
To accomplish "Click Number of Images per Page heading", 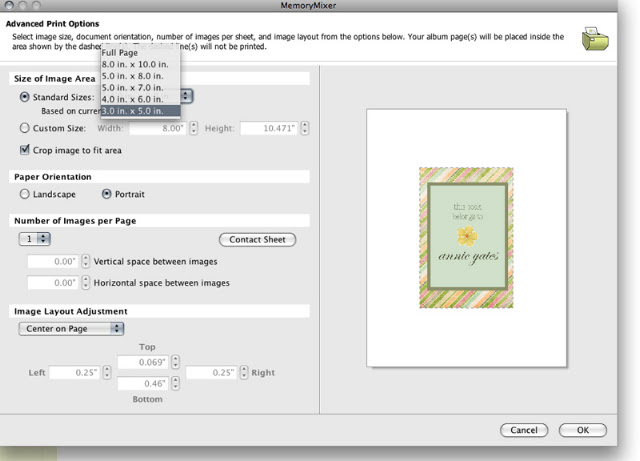I will coord(75,221).
